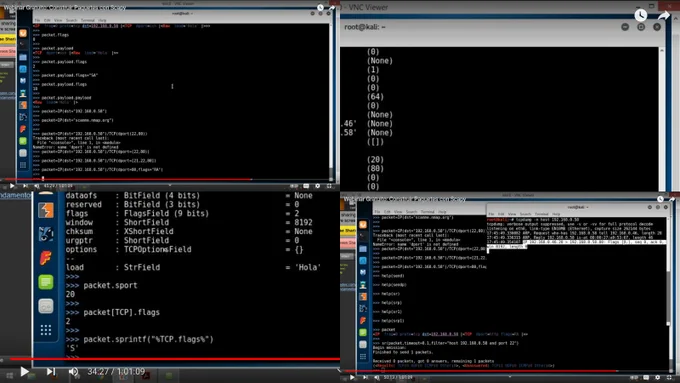Enter fullscreen in the top-left player
This screenshot has height=383, width=680.
(329, 186)
